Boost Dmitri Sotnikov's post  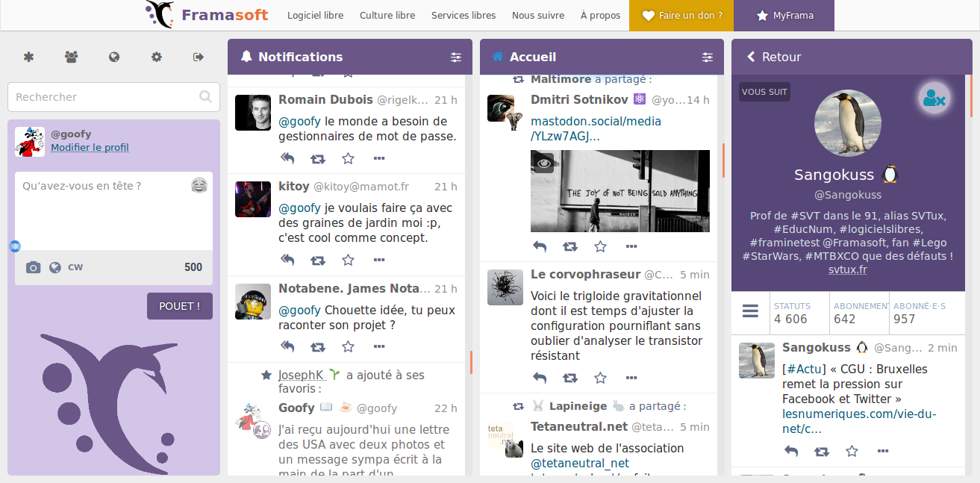pos(570,246)
